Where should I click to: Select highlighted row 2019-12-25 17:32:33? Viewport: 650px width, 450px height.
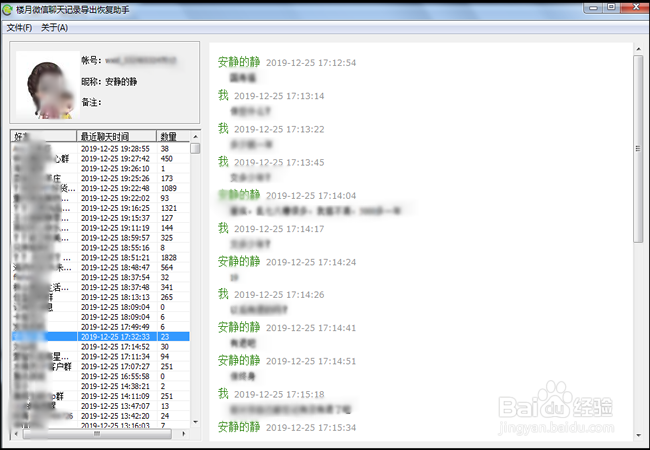pyautogui.click(x=100, y=337)
